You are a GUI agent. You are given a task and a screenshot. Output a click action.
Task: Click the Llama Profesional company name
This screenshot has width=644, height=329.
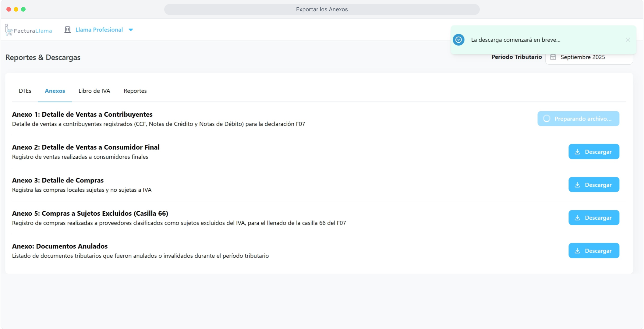[x=99, y=30]
